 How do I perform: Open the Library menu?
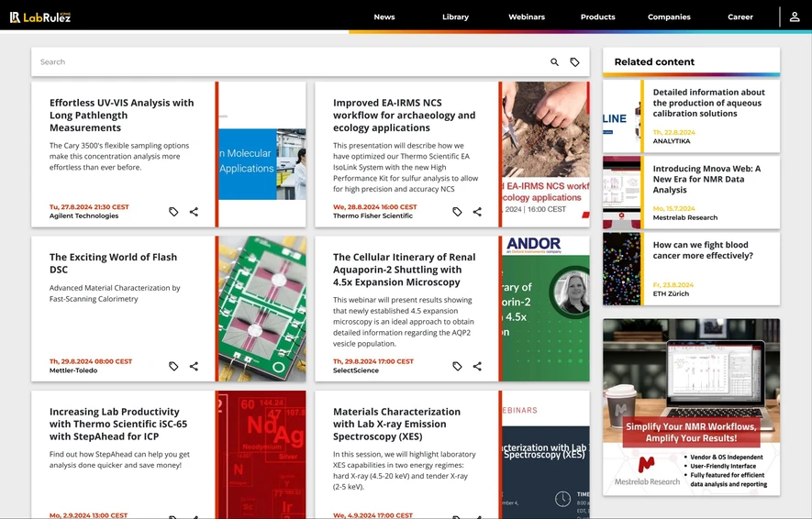click(x=455, y=17)
